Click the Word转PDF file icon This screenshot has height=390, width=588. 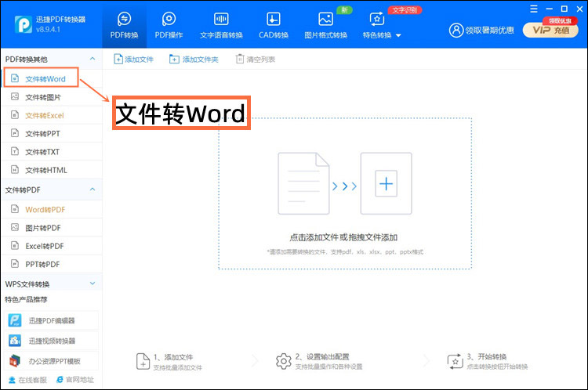[x=15, y=209]
